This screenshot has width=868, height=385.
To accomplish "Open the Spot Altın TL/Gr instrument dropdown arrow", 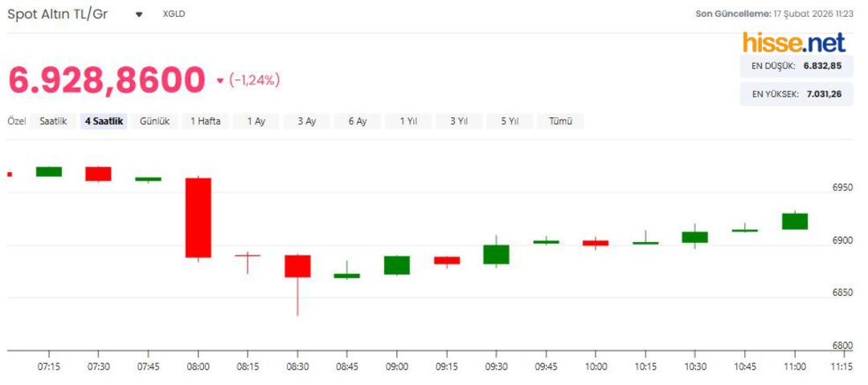I will tap(139, 14).
